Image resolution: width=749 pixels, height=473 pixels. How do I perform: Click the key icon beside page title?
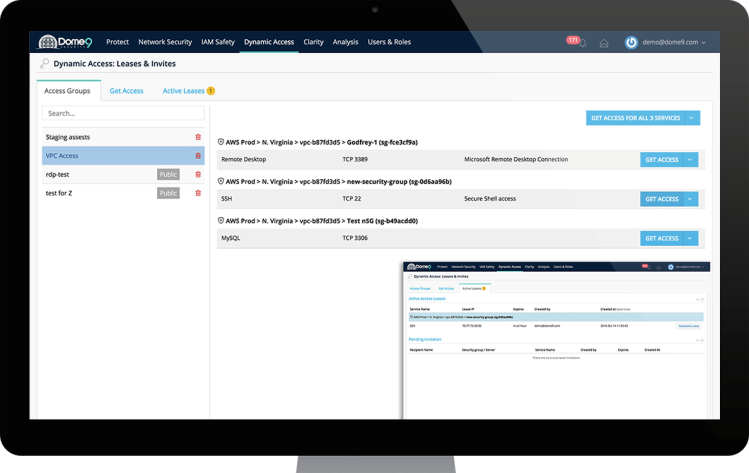point(44,63)
